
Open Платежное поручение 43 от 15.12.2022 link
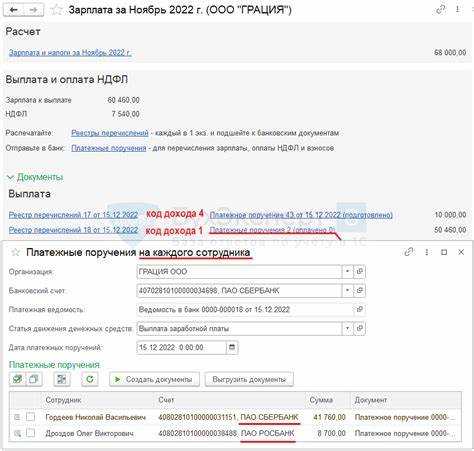click(x=301, y=215)
